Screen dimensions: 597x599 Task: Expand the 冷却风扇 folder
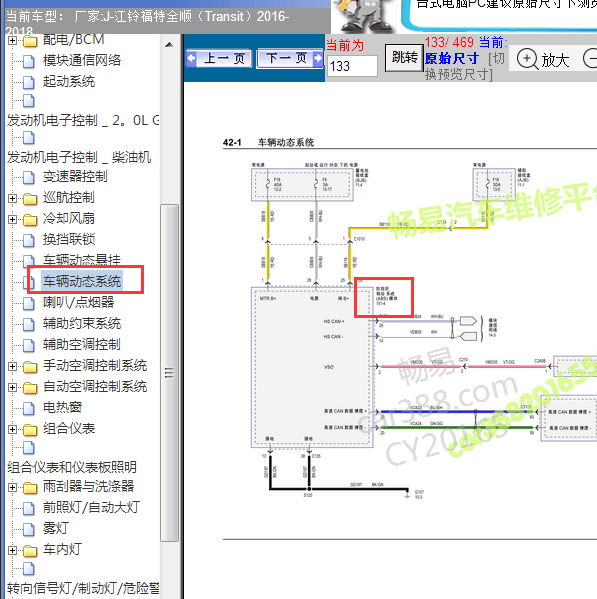(x=12, y=219)
